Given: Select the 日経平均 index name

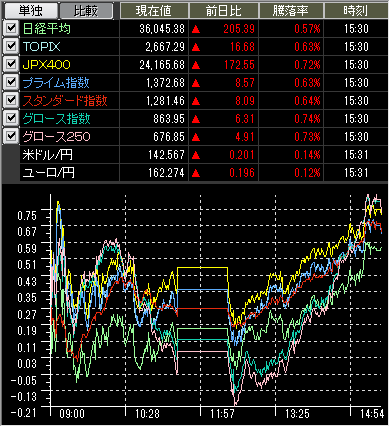Looking at the screenshot, I should [47, 29].
